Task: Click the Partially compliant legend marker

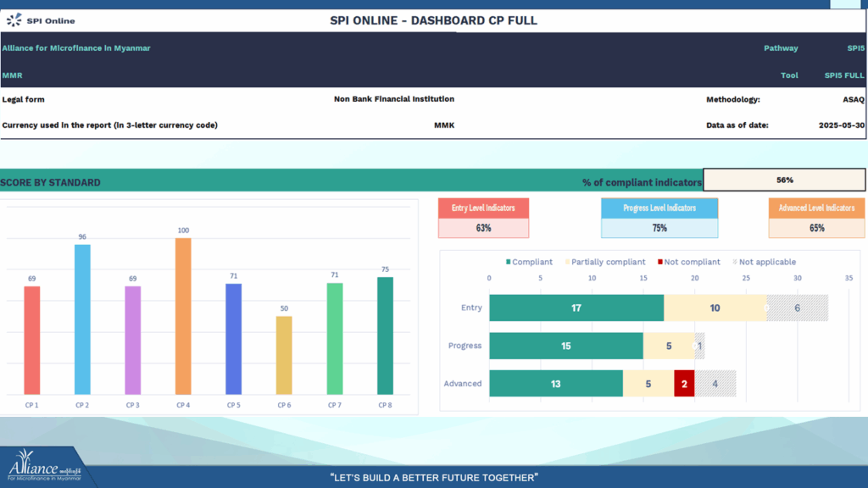Action: pos(568,263)
